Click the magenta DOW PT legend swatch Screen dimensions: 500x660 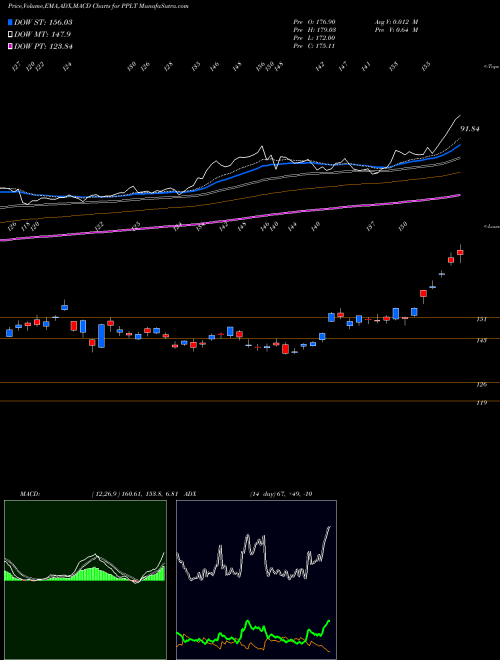click(11, 46)
